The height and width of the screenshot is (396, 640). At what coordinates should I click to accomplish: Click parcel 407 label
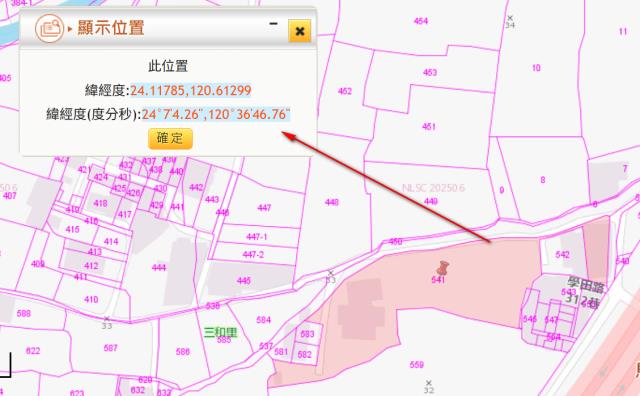click(9, 196)
